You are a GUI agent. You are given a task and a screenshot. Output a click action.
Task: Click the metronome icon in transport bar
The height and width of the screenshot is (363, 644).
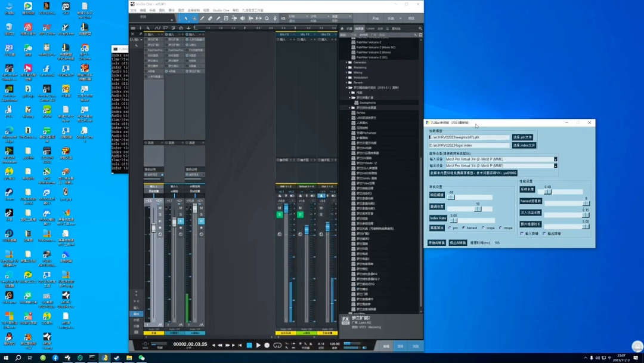pyautogui.click(x=311, y=343)
